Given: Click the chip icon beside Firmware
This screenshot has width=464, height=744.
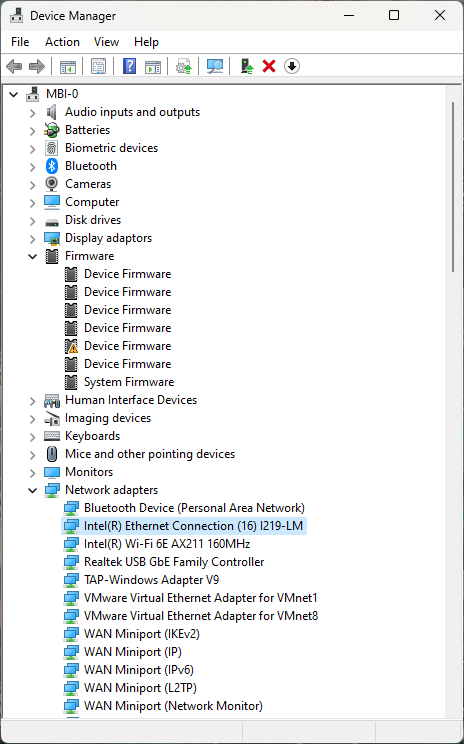Looking at the screenshot, I should [x=52, y=256].
